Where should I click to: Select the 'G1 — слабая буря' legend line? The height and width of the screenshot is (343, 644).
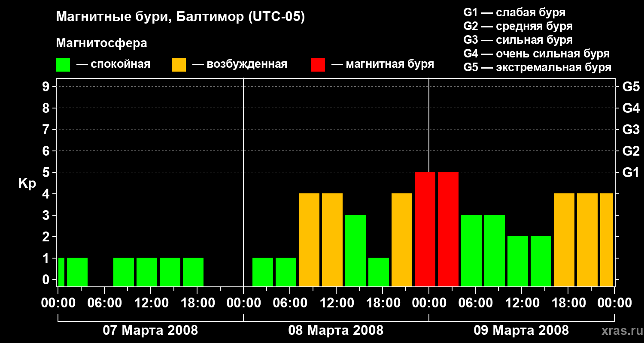click(x=514, y=12)
